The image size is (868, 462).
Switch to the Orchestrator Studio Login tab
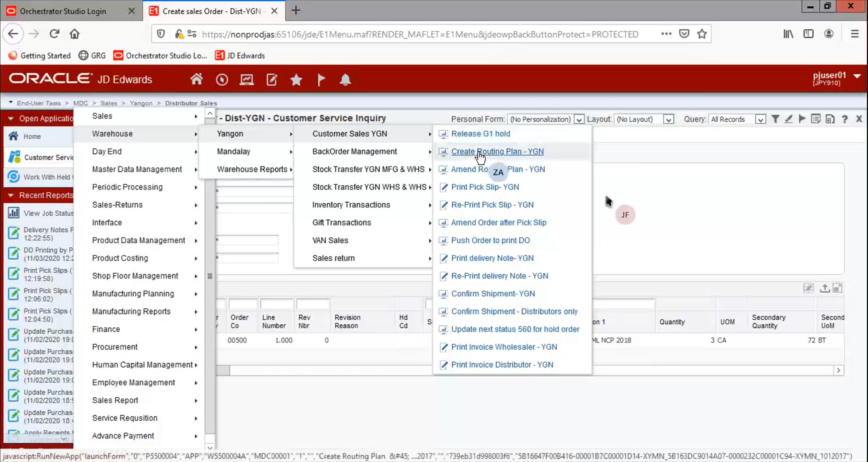pos(63,11)
